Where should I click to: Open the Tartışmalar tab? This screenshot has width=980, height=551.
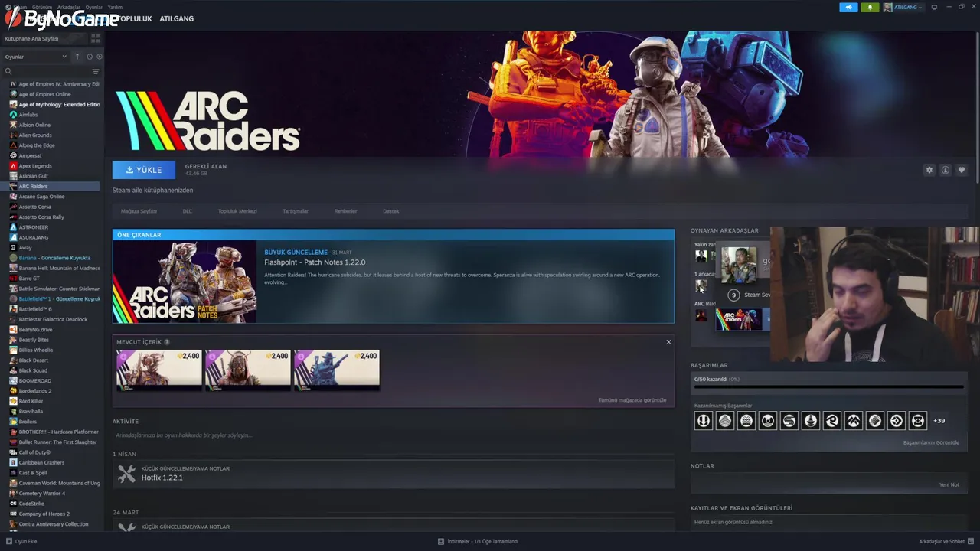point(296,211)
